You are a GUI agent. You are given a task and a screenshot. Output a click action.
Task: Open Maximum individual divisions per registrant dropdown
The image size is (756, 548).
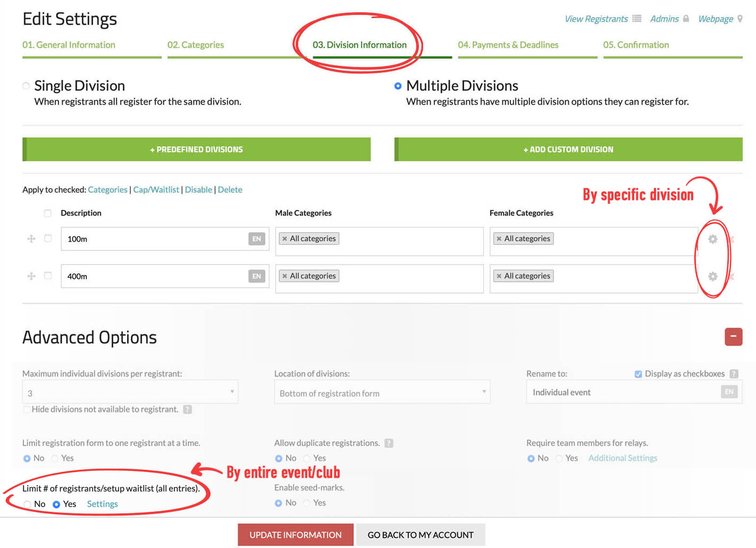tap(130, 393)
